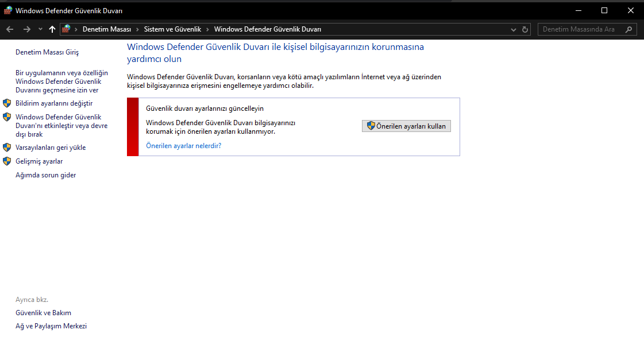Open Bildirim ayarlarını değiştir link
The width and height of the screenshot is (644, 341).
[x=54, y=103]
